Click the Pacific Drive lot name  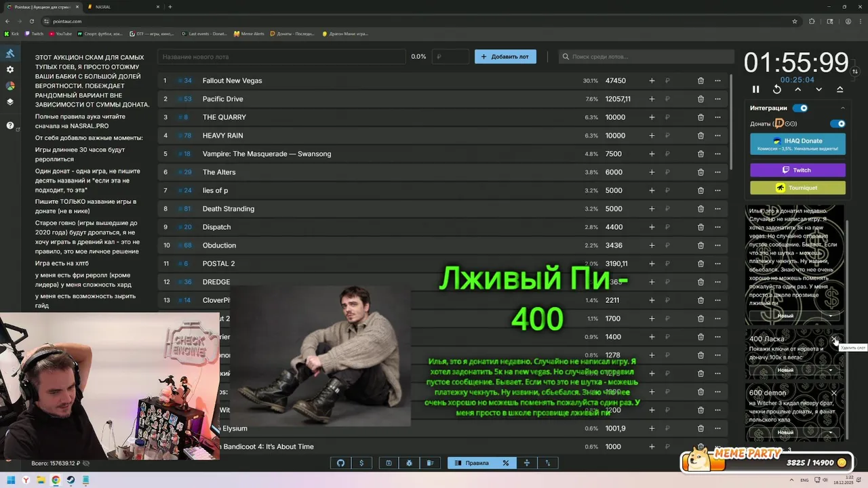[222, 99]
